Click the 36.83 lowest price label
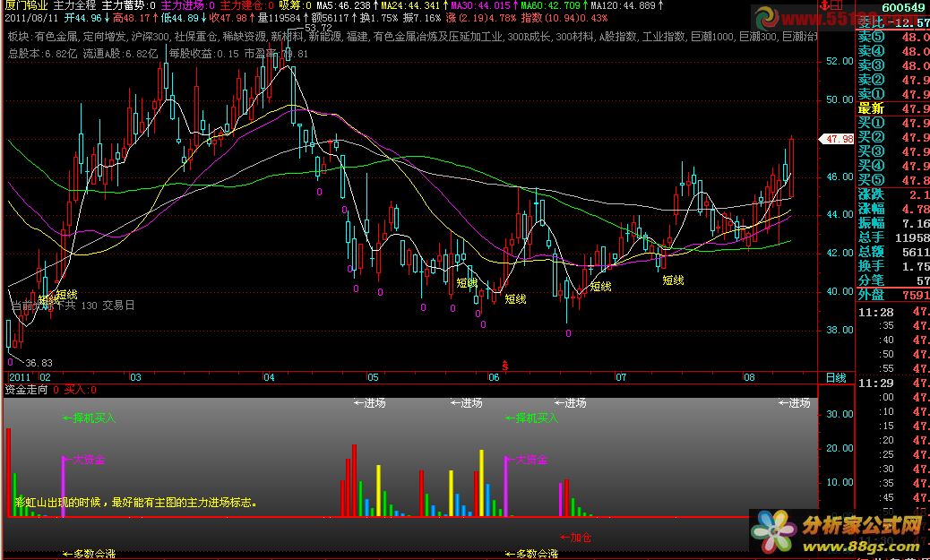930x560 pixels. [x=39, y=363]
